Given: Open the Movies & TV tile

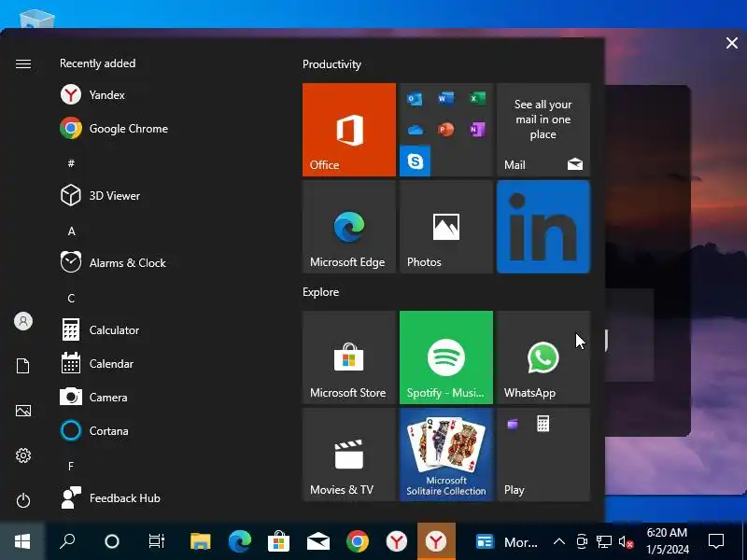Looking at the screenshot, I should pyautogui.click(x=348, y=455).
